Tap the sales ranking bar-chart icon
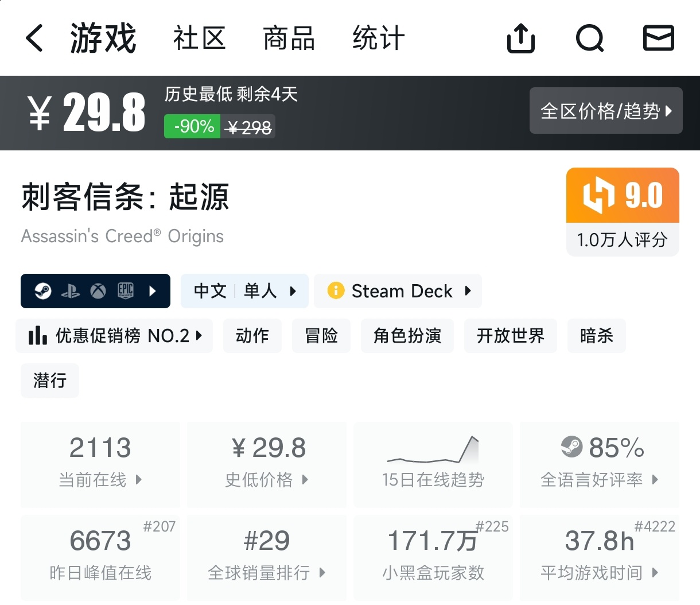 click(x=38, y=335)
